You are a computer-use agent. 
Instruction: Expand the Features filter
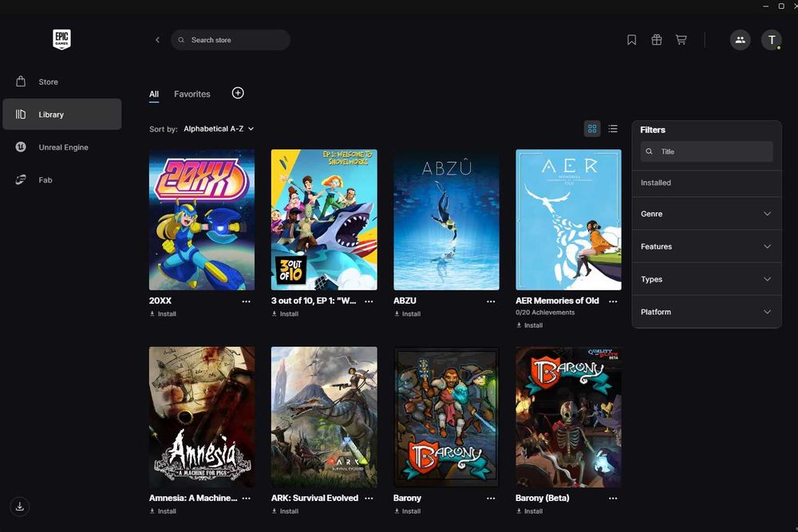coord(706,246)
